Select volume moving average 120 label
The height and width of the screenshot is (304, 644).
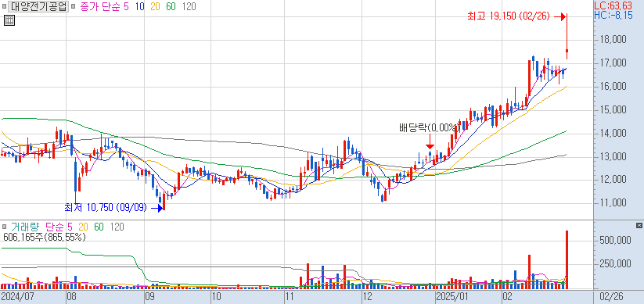(117, 227)
